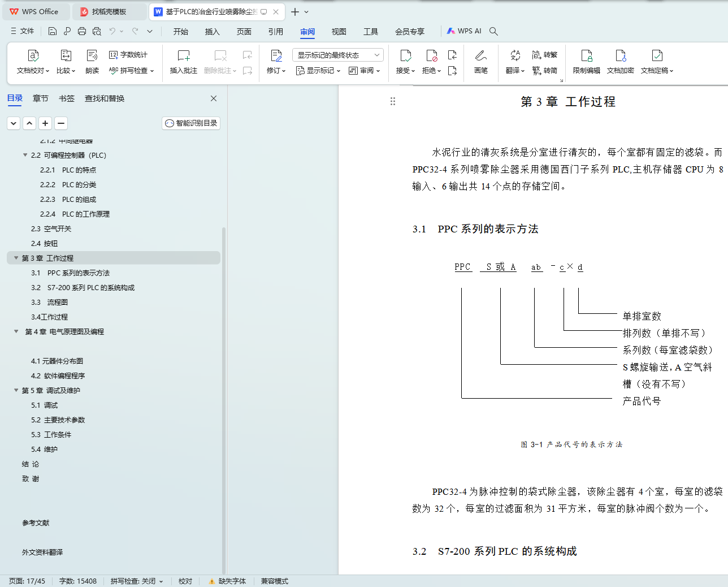Screen dimensions: 728x587
Task: Switch to the 工具 ribbon tab
Action: [371, 32]
